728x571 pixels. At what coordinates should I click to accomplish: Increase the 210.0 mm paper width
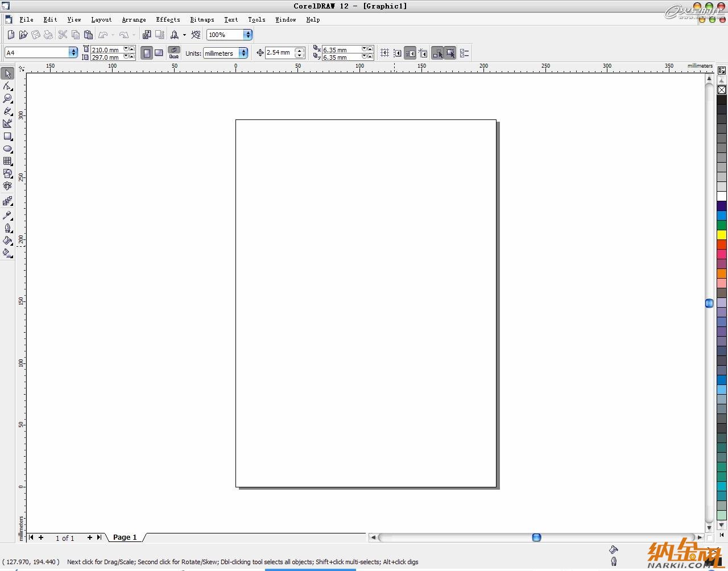[x=132, y=48]
